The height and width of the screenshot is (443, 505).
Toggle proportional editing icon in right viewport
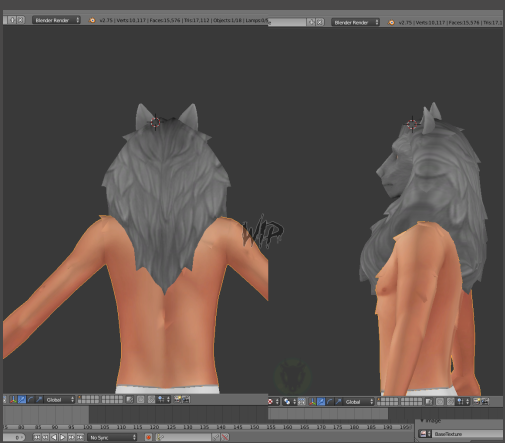coord(440,402)
